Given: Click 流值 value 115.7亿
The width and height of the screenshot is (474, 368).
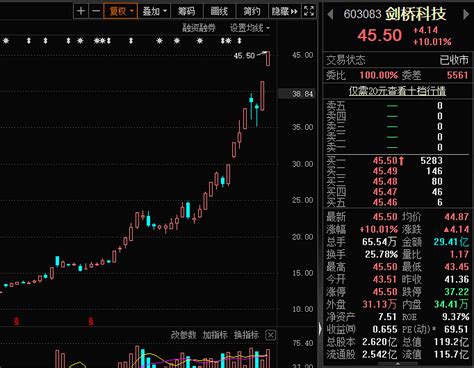Looking at the screenshot, I should [451, 354].
